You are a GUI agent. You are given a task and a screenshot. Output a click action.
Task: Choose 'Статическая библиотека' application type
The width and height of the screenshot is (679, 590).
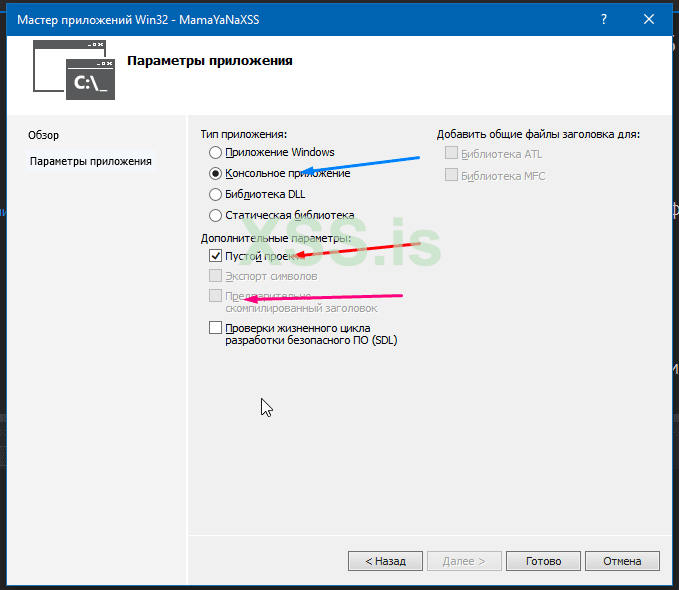click(215, 215)
